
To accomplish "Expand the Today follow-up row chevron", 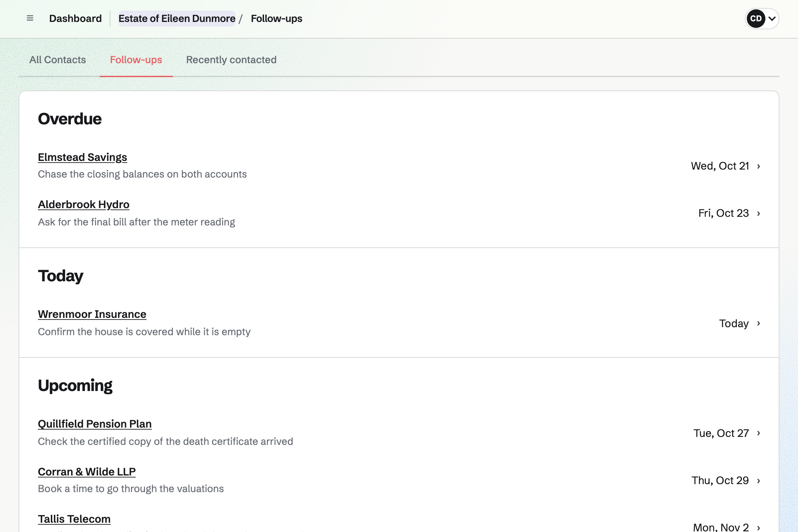I will [759, 323].
